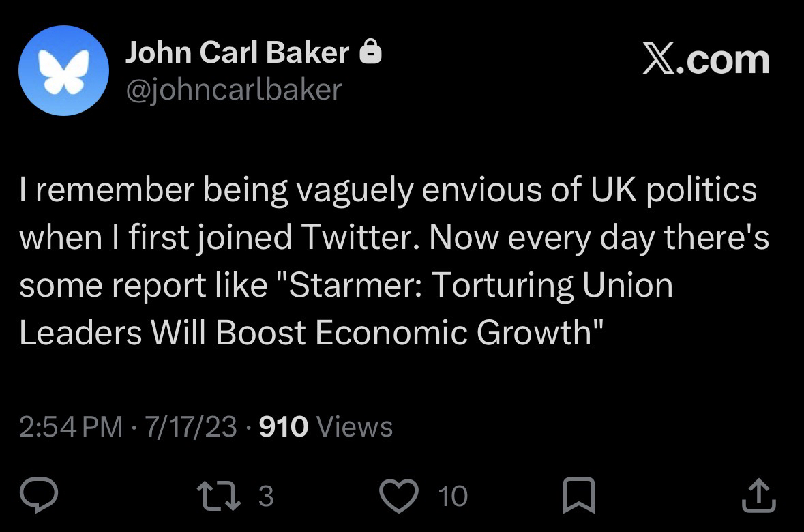804x532 pixels.
Task: Click the retweet count of 3
Action: tap(266, 497)
